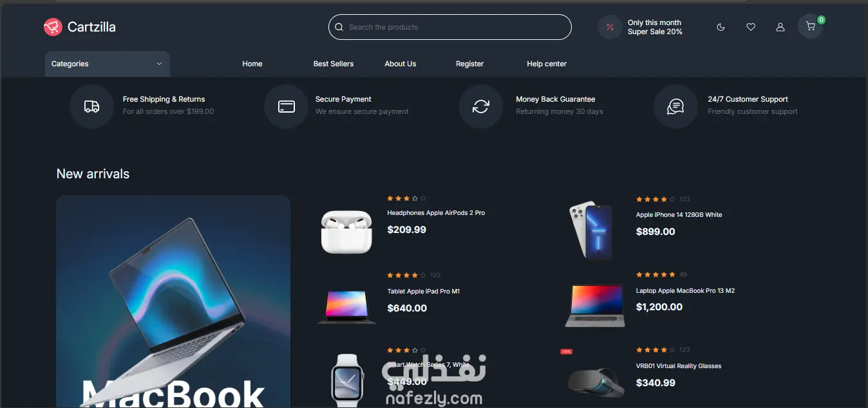Open the user account icon
Image resolution: width=868 pixels, height=408 pixels.
[780, 27]
